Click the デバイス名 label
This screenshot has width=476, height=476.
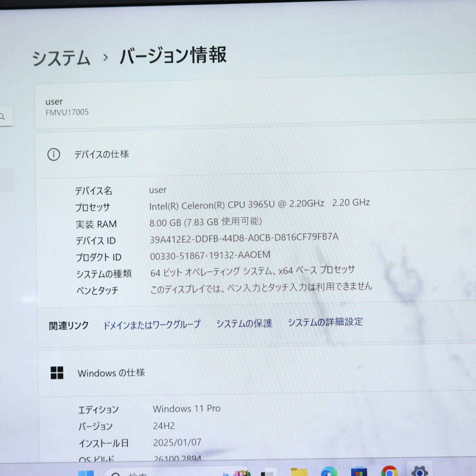(x=94, y=191)
